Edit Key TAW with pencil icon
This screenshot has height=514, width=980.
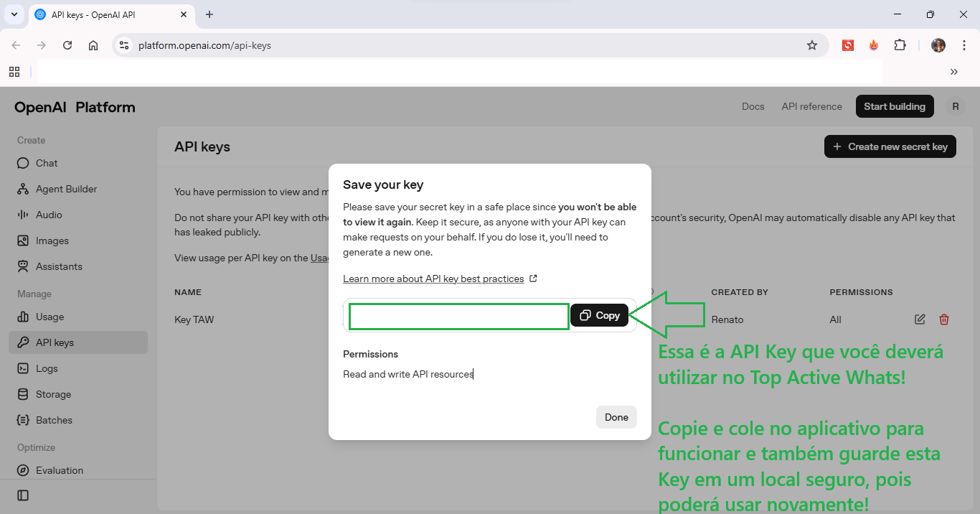point(919,319)
